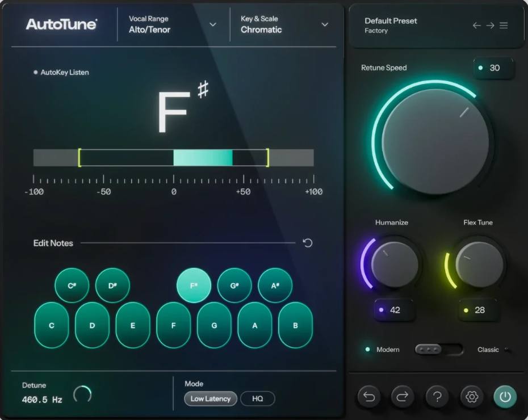
Task: Click the left yellow meter bracket
Action: [79, 158]
